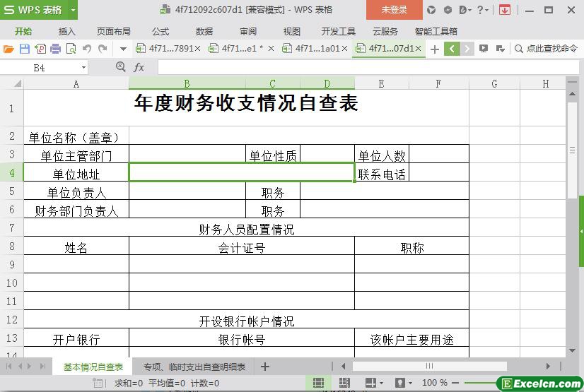Click the undo arrow icon
This screenshot has width=584, height=392.
pyautogui.click(x=87, y=49)
